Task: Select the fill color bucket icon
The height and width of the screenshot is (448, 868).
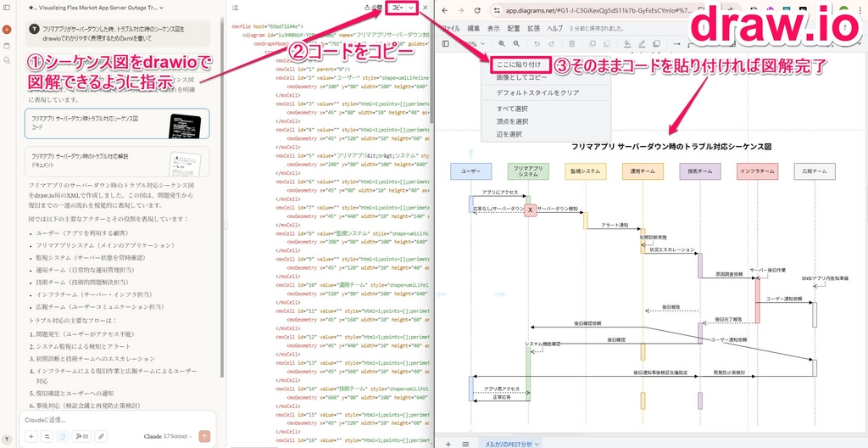Action: tap(628, 43)
